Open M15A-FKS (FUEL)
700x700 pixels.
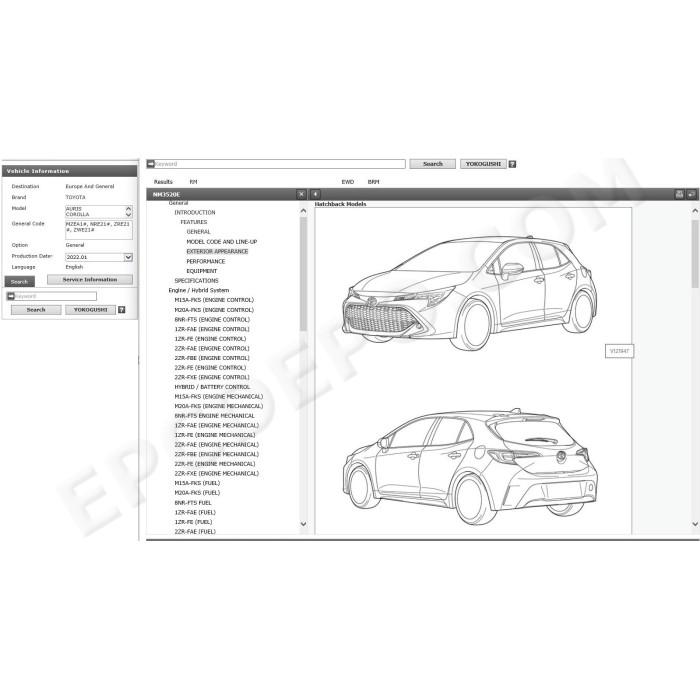click(x=197, y=483)
